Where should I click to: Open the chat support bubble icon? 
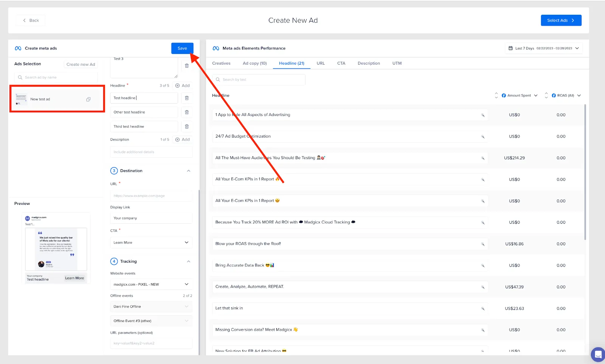(x=598, y=355)
